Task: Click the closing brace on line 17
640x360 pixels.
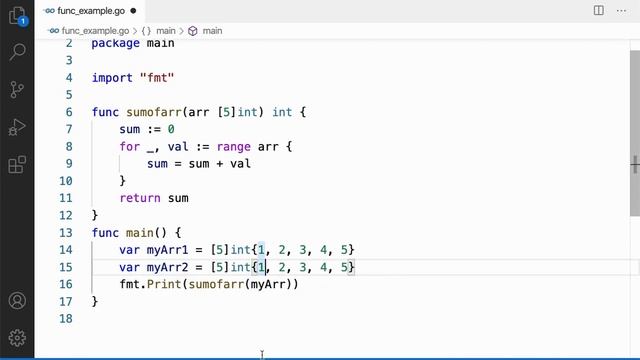Action: [95, 302]
